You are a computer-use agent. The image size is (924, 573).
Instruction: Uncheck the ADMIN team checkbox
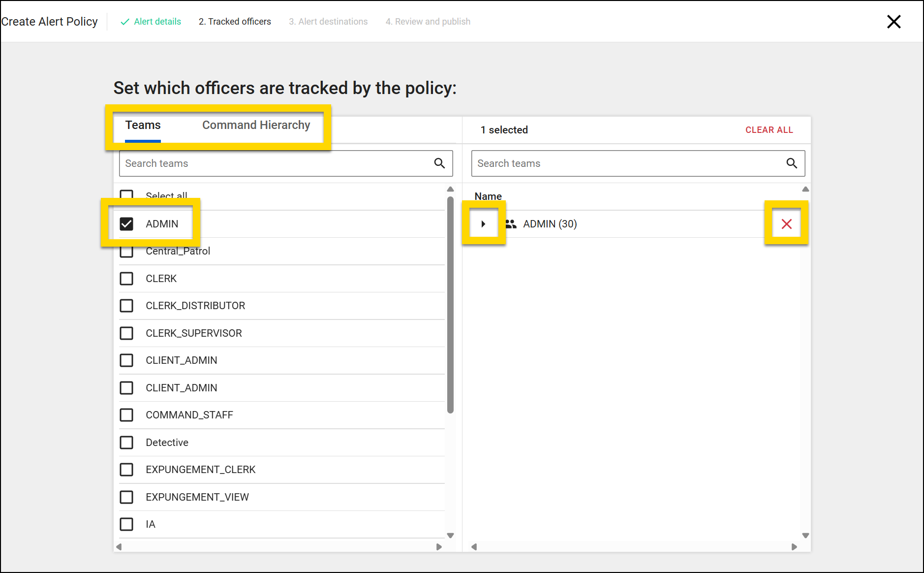(x=126, y=224)
